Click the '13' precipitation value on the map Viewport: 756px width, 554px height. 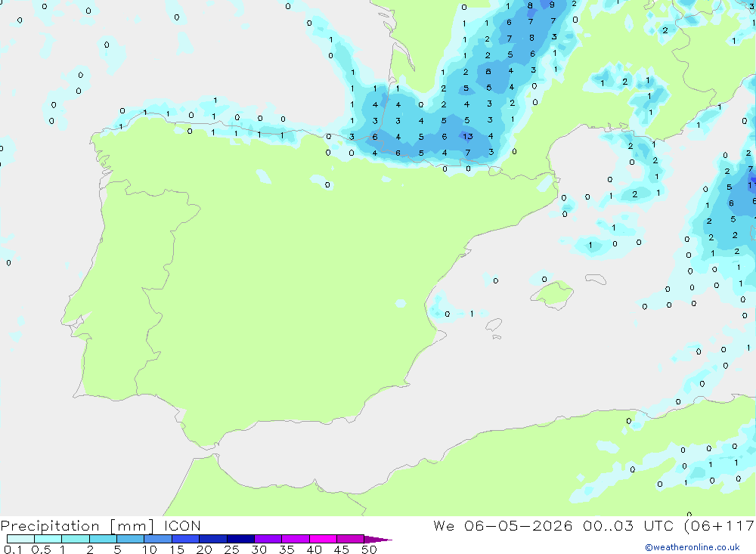pyautogui.click(x=468, y=137)
